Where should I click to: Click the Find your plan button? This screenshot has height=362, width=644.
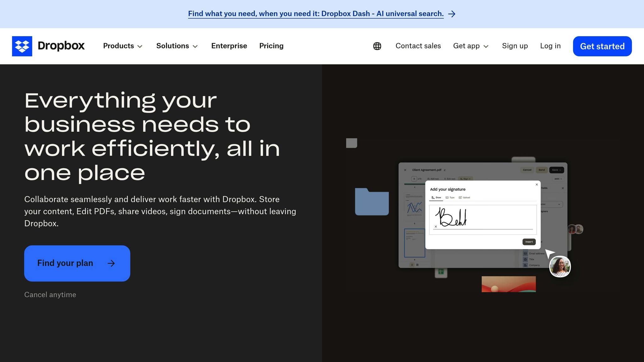pyautogui.click(x=77, y=263)
